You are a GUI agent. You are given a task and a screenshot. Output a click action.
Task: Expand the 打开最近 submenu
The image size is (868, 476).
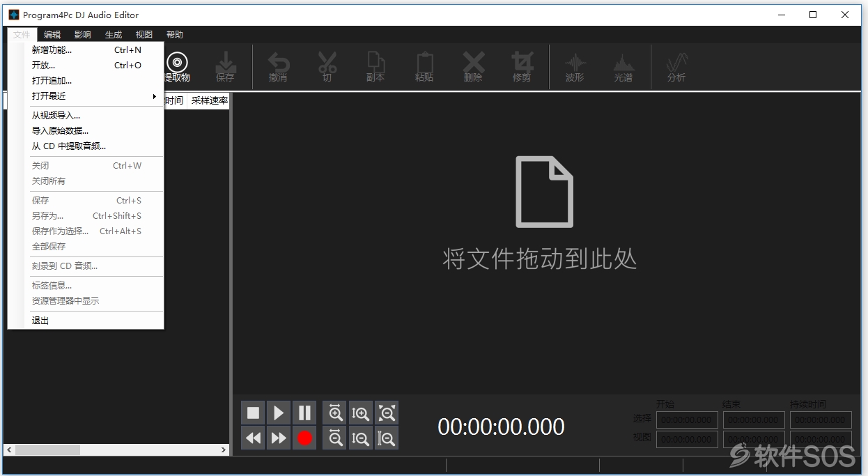coord(86,96)
